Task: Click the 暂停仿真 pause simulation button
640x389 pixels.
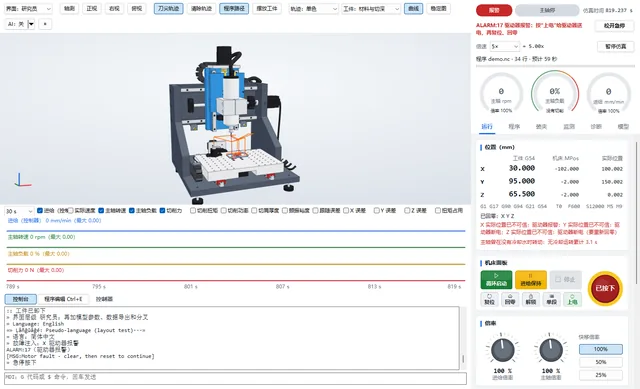Action: (x=615, y=47)
